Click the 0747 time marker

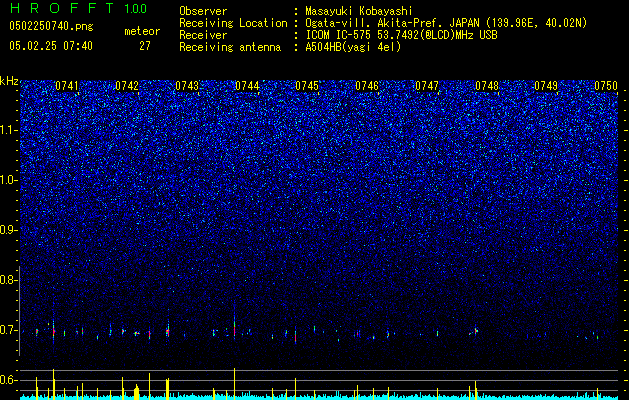[427, 86]
